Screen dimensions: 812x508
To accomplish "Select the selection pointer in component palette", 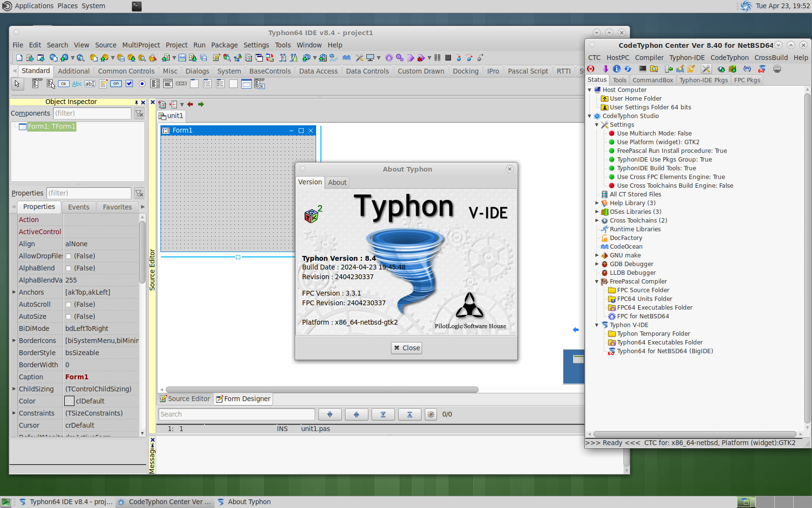I will point(17,84).
